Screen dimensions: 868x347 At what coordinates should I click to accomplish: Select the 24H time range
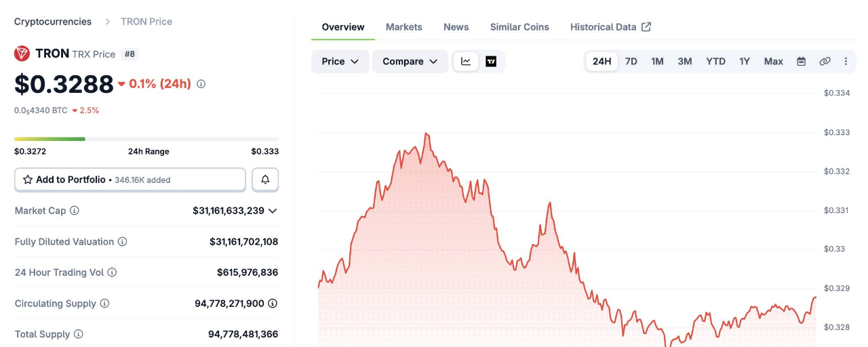coord(602,62)
